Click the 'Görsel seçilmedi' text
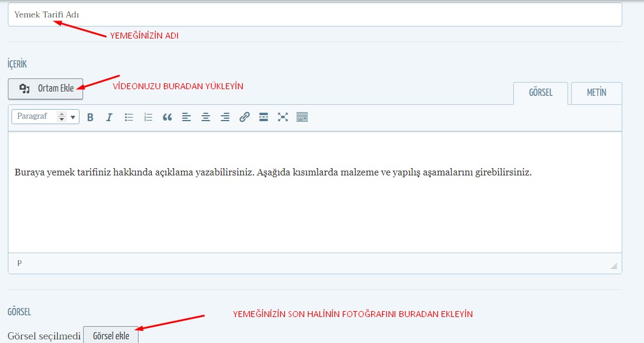Image resolution: width=644 pixels, height=343 pixels. click(44, 336)
